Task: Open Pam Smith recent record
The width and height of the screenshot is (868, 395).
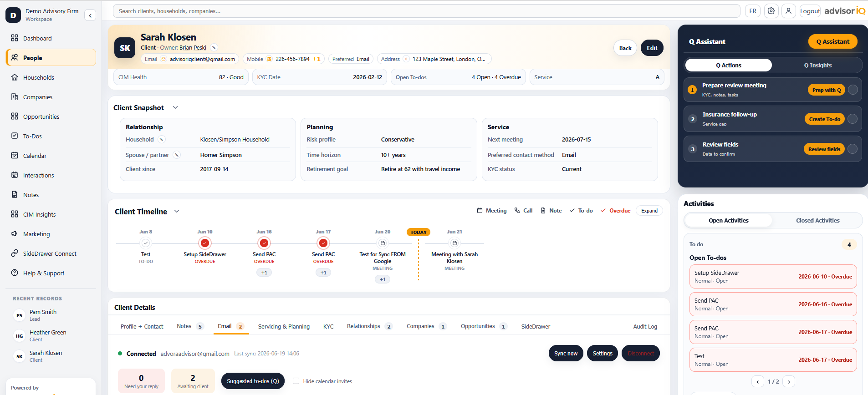Action: pyautogui.click(x=51, y=315)
